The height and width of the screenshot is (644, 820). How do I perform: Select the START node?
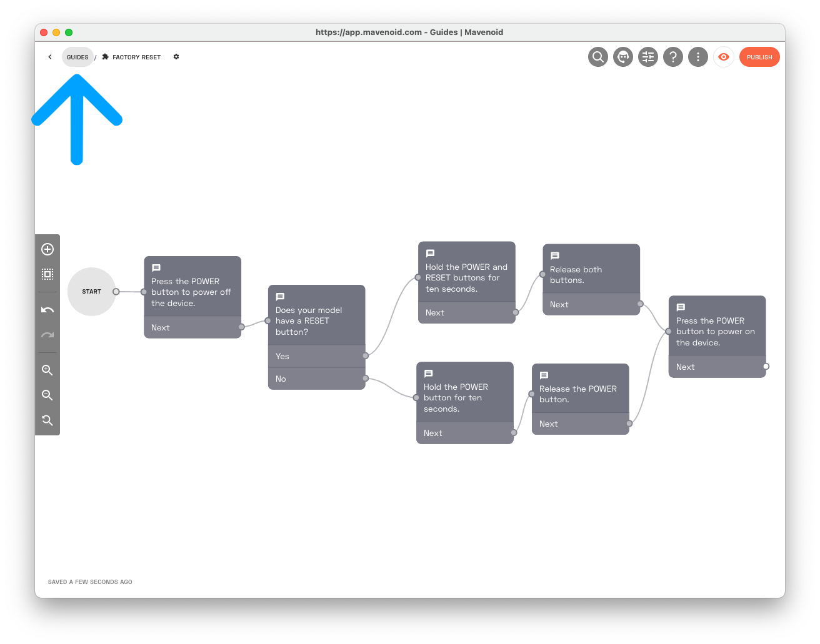pos(91,292)
